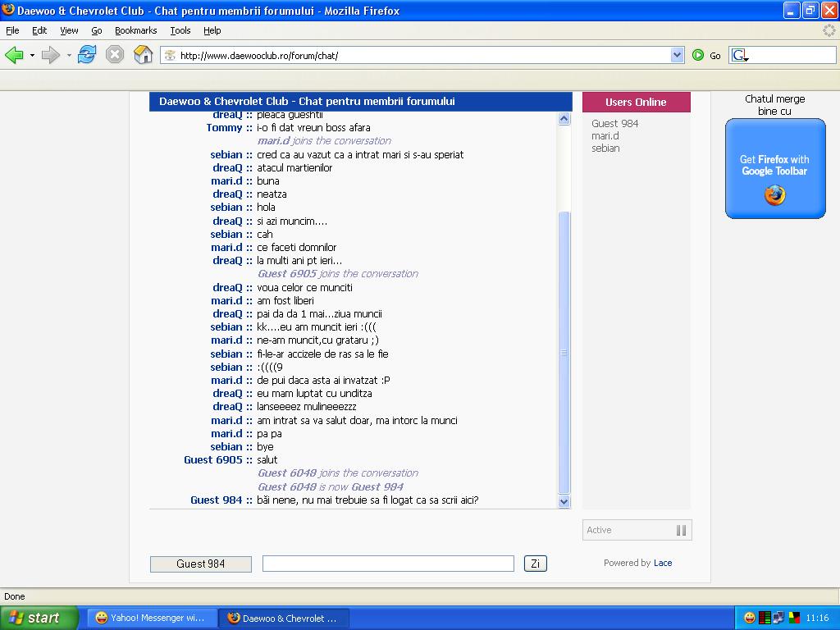The width and height of the screenshot is (840, 630).
Task: Click the chat title header bar
Action: (x=361, y=101)
